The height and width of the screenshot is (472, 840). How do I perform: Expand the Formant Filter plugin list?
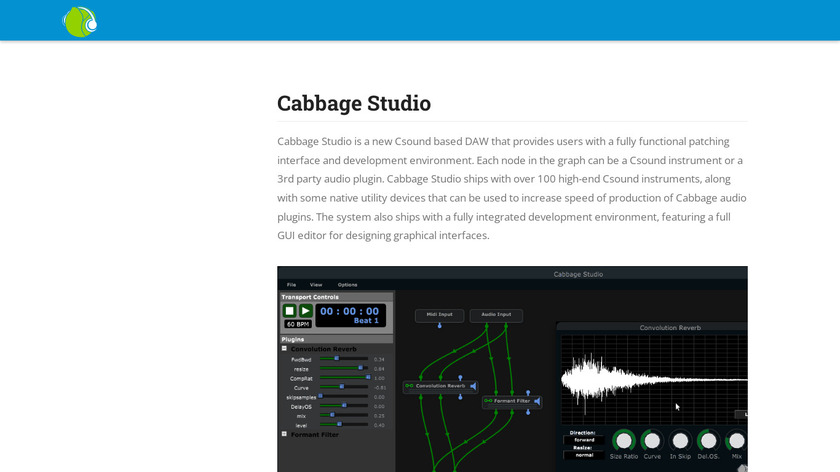[x=284, y=434]
